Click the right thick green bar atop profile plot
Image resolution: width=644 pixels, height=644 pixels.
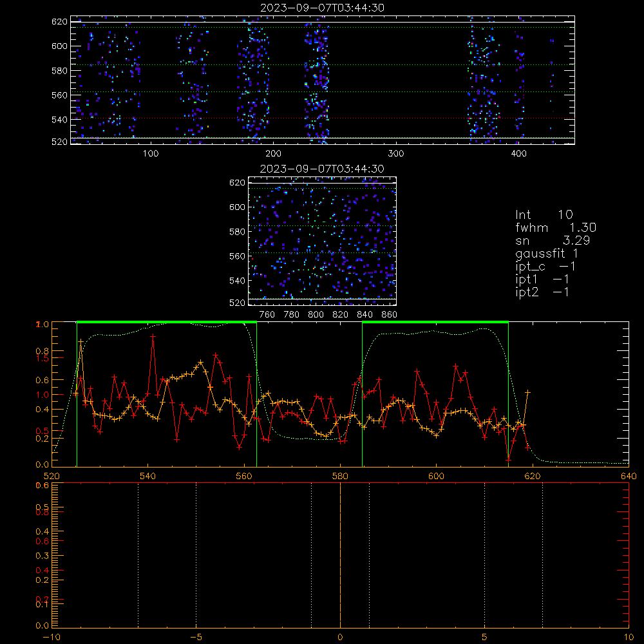click(x=435, y=323)
